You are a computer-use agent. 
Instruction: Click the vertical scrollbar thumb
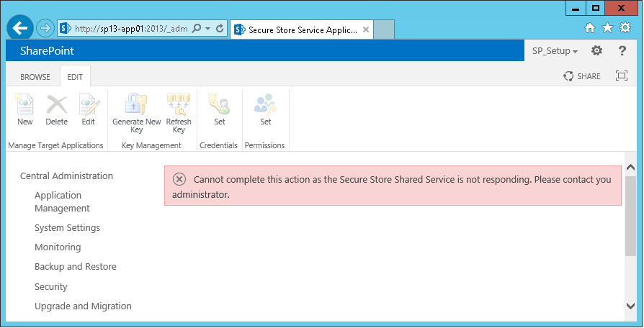click(630, 216)
